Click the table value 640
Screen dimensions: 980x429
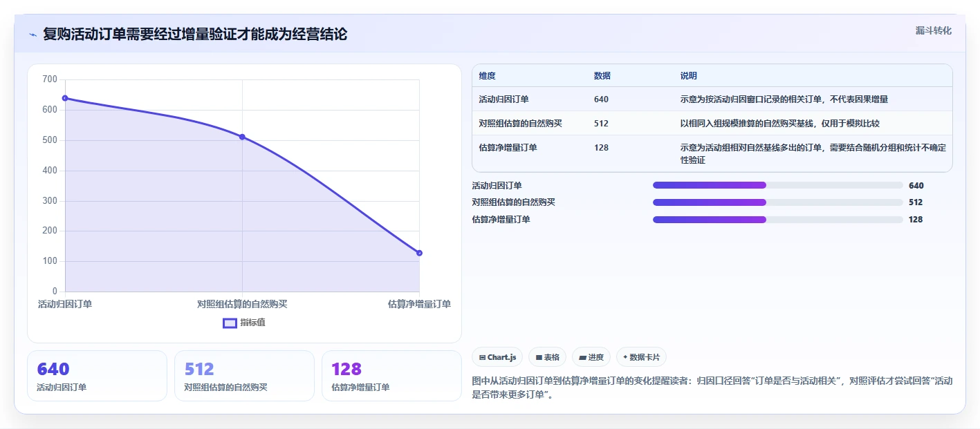601,99
